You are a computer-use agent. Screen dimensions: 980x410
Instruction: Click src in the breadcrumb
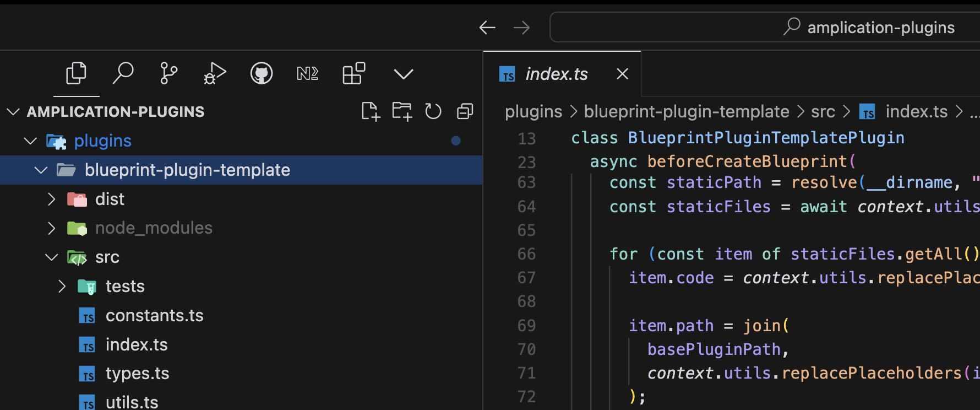coord(823,112)
